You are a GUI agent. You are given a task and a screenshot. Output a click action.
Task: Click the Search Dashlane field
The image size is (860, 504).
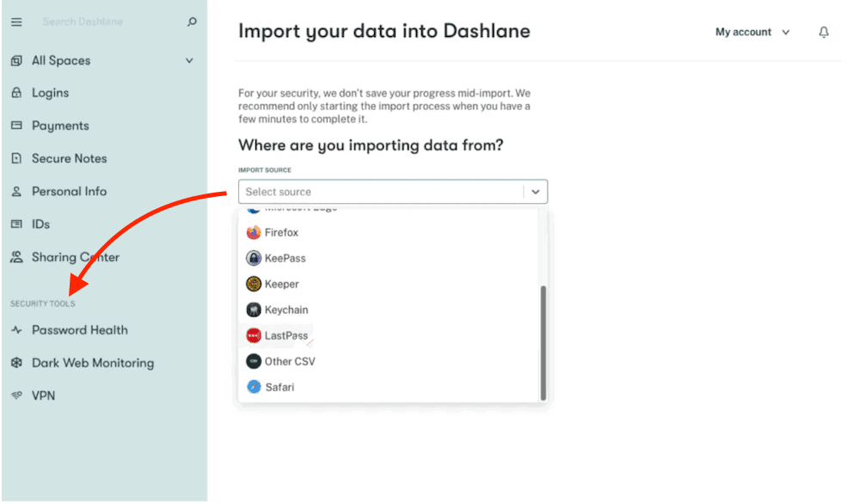(83, 22)
